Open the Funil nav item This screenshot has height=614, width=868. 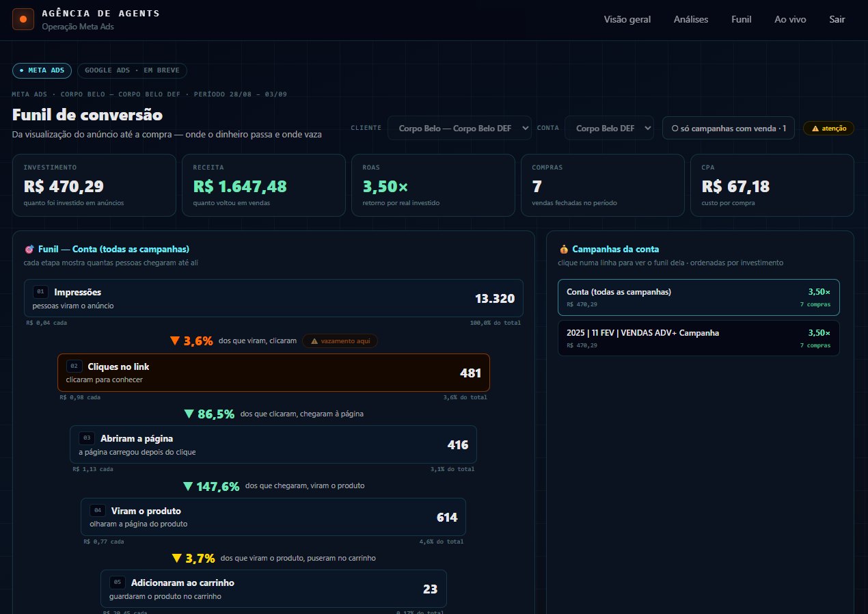[x=741, y=19]
